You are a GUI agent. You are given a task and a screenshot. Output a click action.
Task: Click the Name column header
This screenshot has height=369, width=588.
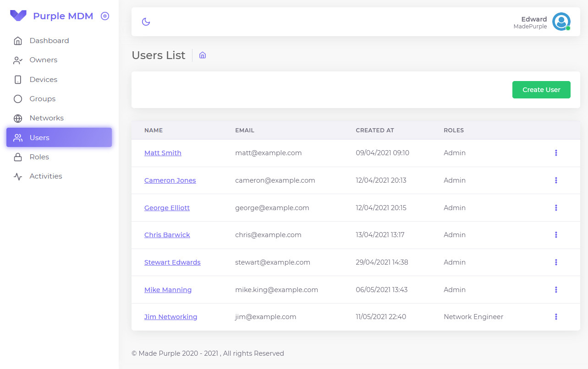tap(154, 130)
